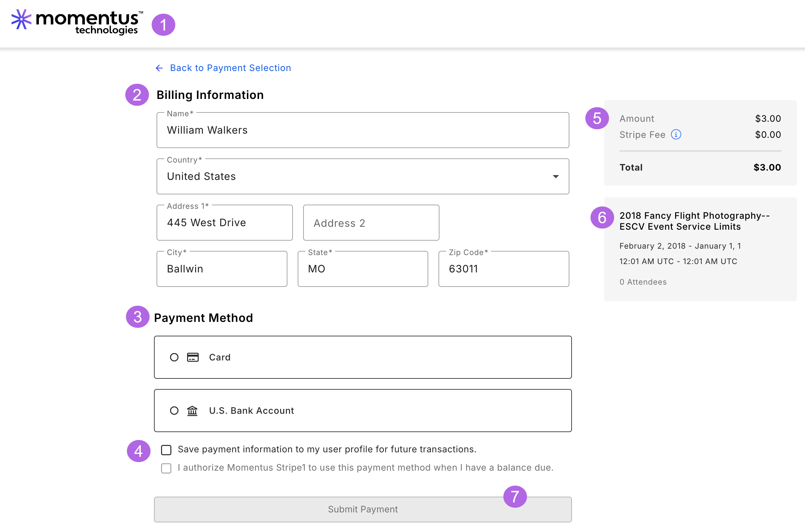Click the bank building icon
The image size is (805, 532).
click(x=192, y=411)
